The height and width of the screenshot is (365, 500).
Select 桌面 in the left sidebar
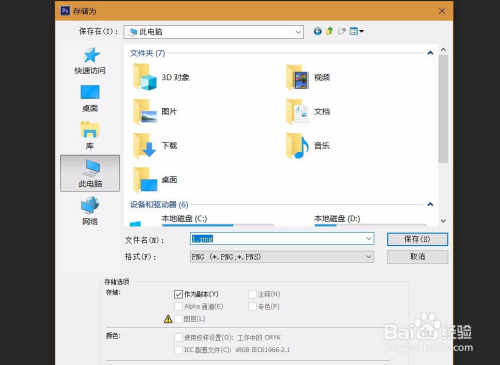(x=90, y=98)
